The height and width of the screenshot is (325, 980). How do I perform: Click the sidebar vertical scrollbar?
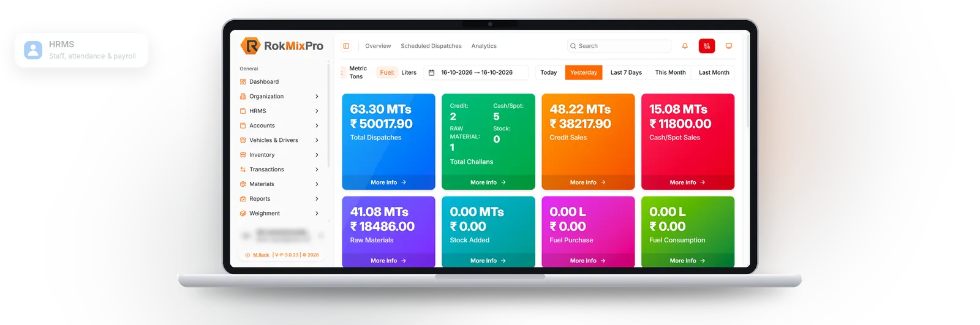point(329,116)
